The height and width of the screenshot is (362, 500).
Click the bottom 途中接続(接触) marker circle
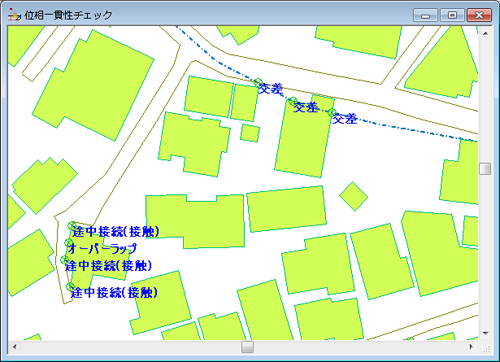coord(70,287)
